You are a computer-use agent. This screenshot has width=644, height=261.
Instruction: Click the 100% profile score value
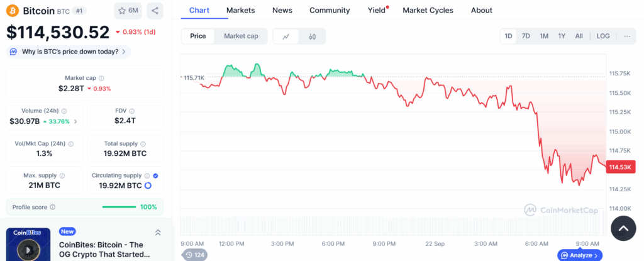(148, 207)
